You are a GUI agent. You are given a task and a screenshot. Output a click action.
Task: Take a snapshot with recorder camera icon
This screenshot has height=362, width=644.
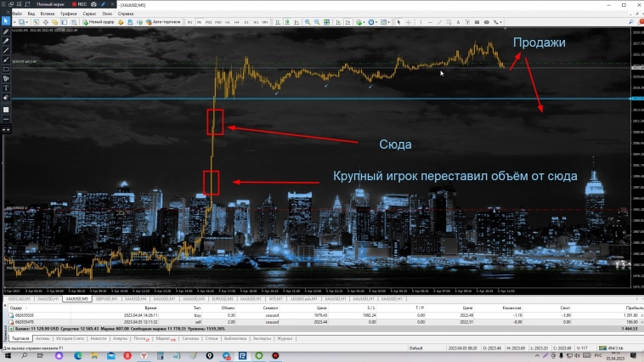[x=93, y=4]
